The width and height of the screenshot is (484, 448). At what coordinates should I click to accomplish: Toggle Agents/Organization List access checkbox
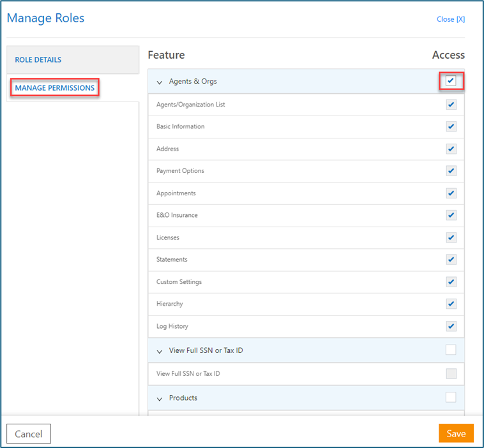coord(451,105)
